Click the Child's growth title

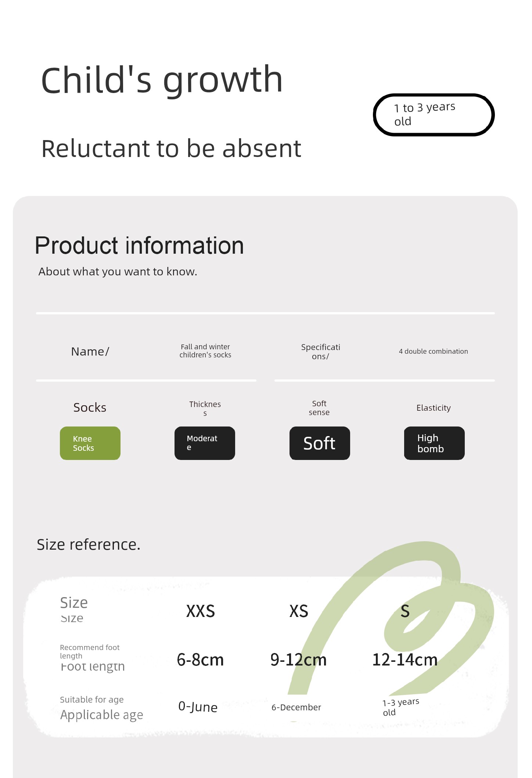162,81
